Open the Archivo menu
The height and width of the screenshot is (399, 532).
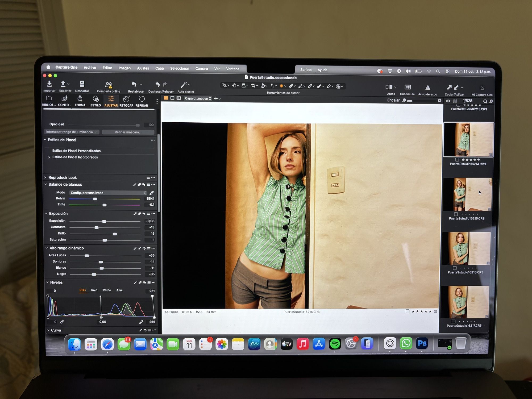90,68
